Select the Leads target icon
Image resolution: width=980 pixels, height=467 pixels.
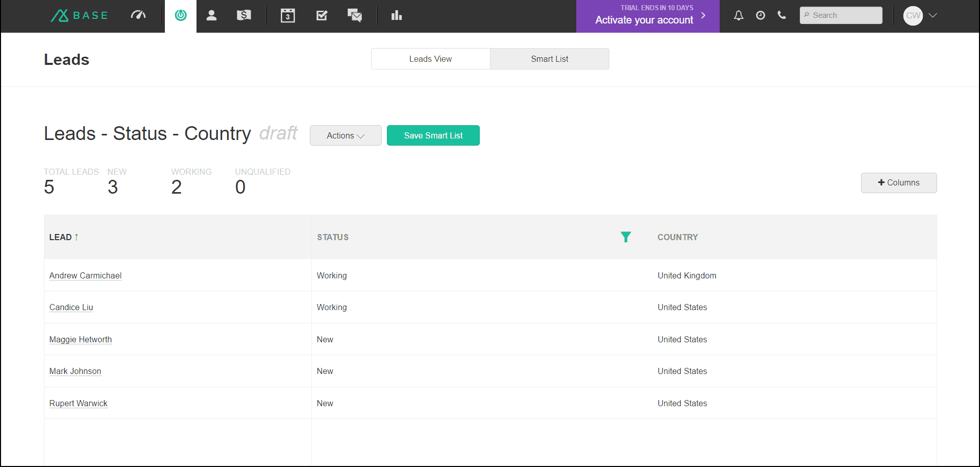pos(181,15)
